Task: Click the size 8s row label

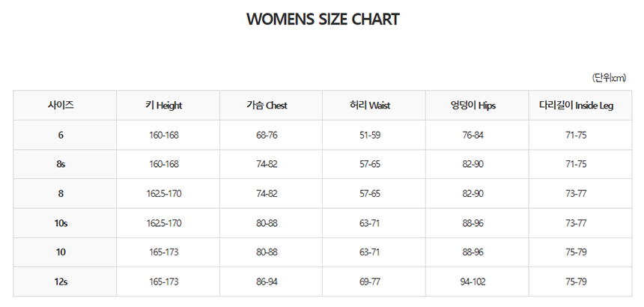Action: (x=61, y=164)
